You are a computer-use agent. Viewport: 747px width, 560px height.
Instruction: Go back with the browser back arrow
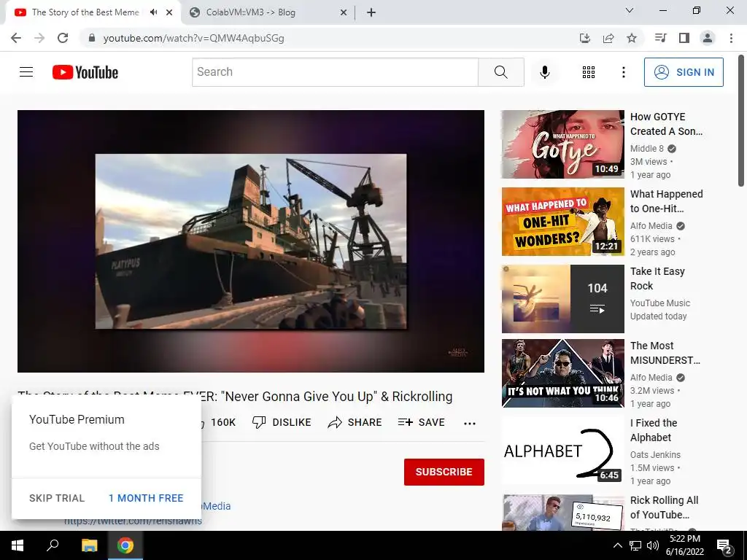[x=16, y=38]
